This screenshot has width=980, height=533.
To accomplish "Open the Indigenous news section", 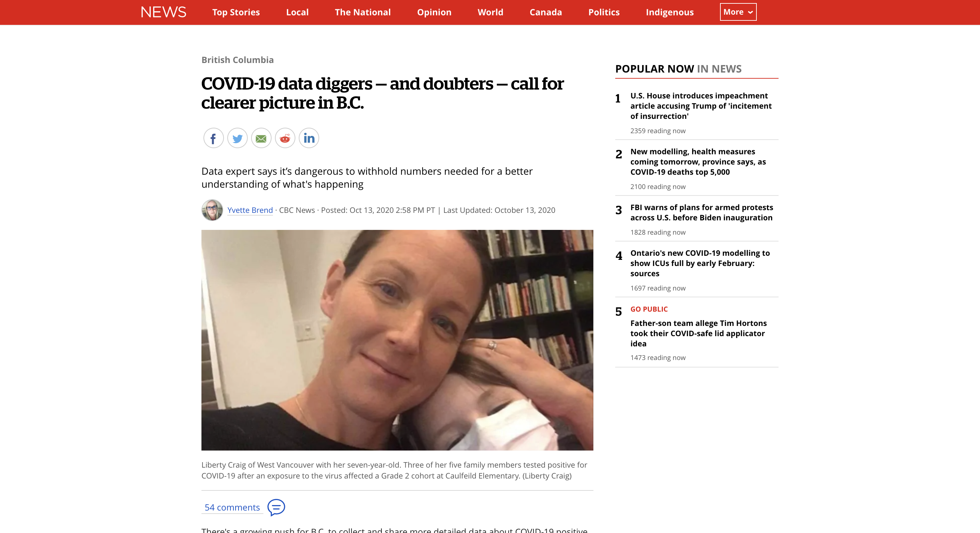I will [x=670, y=12].
